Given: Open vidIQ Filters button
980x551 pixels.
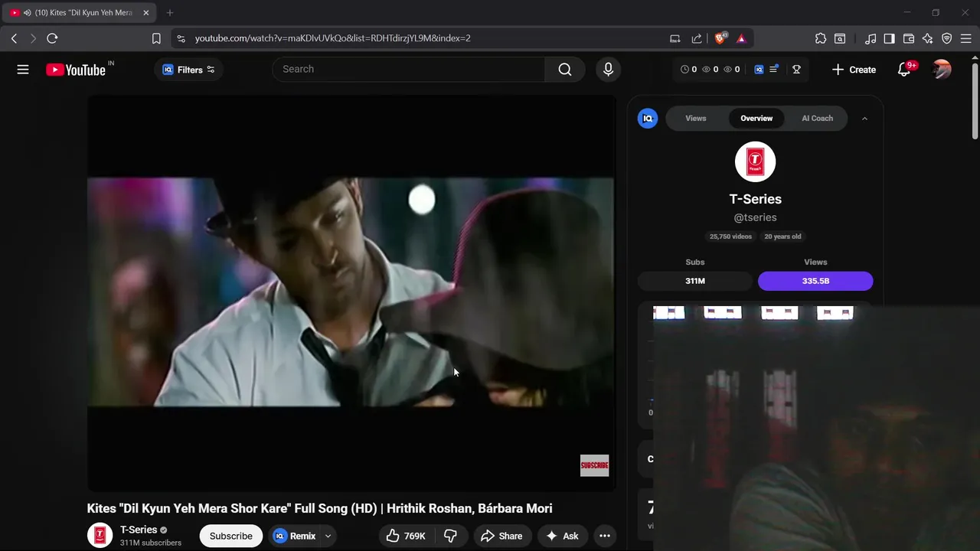Looking at the screenshot, I should pos(188,70).
